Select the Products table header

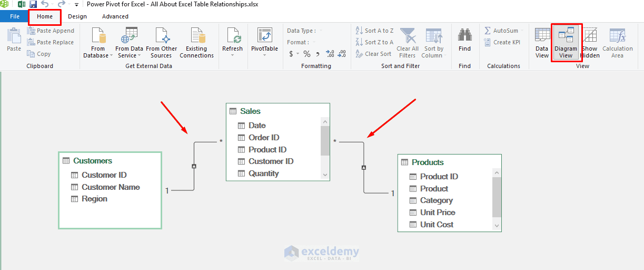(x=449, y=162)
